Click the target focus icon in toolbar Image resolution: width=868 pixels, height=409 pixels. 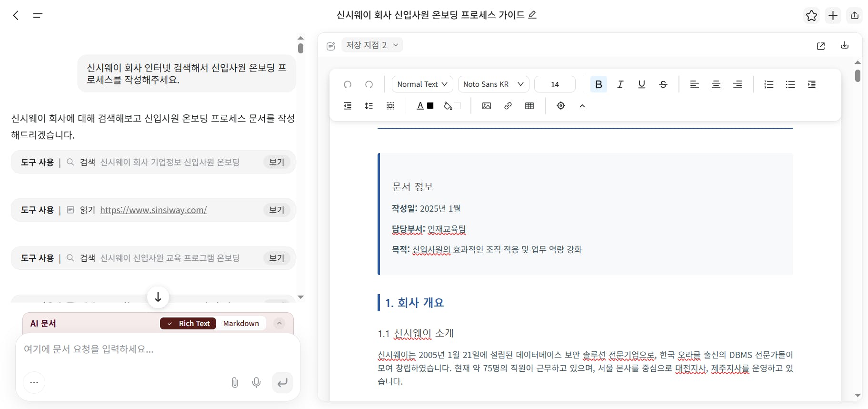pyautogui.click(x=560, y=106)
